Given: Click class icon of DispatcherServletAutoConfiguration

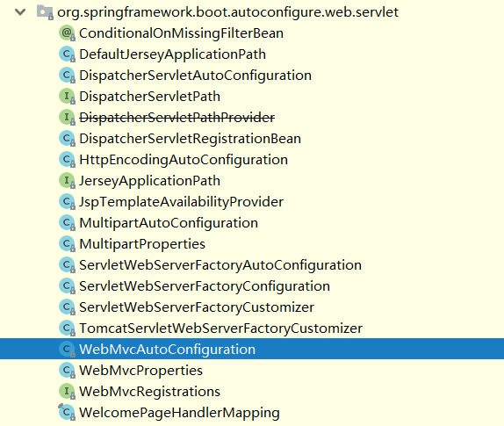Looking at the screenshot, I should [x=68, y=76].
